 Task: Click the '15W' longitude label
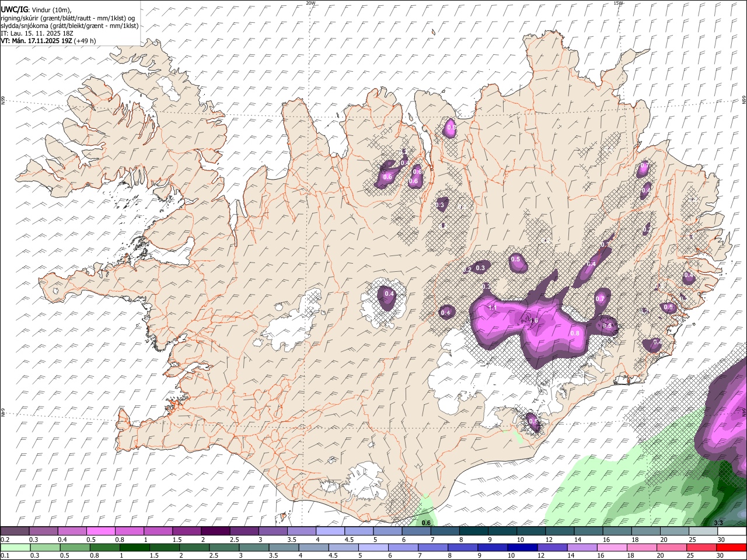point(618,3)
